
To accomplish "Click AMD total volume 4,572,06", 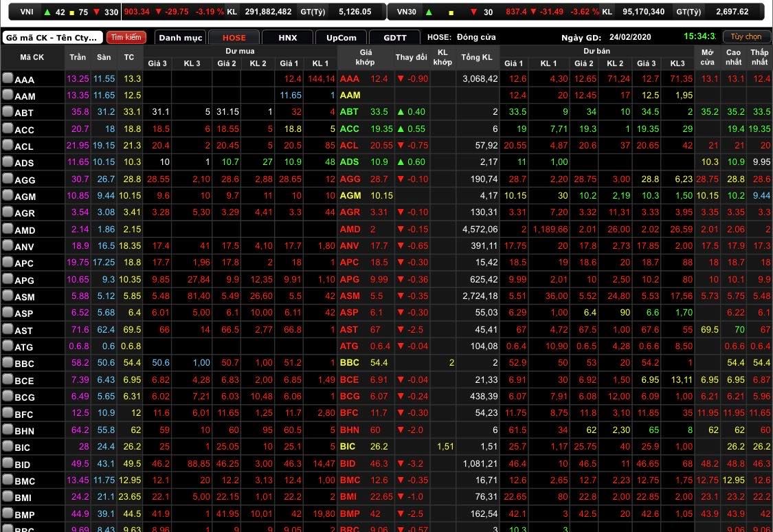I will (480, 230).
